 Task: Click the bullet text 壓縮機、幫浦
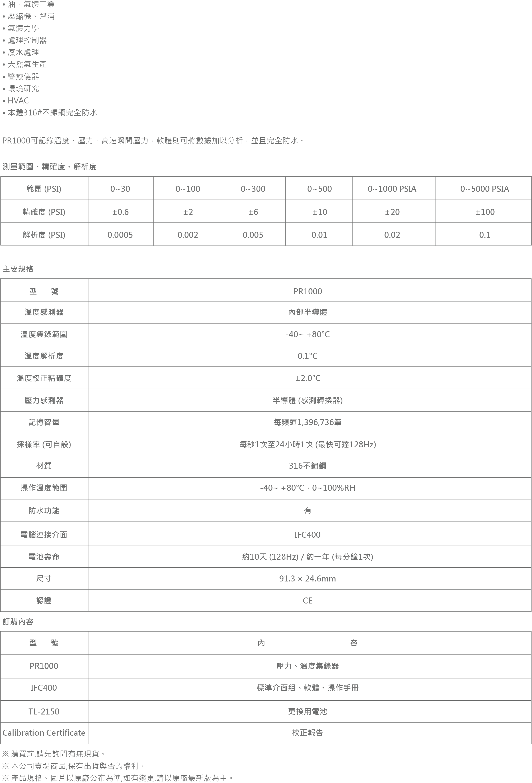[x=31, y=16]
